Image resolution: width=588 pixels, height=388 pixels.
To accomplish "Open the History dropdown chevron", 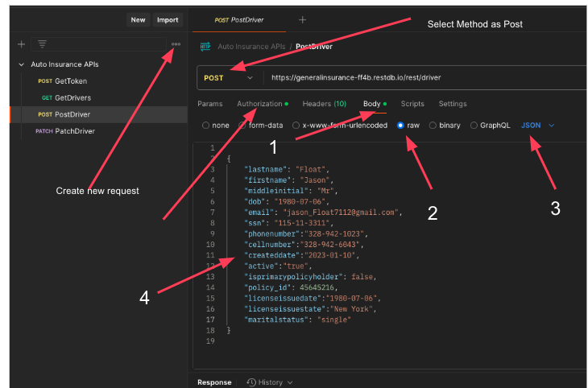I will [x=290, y=382].
